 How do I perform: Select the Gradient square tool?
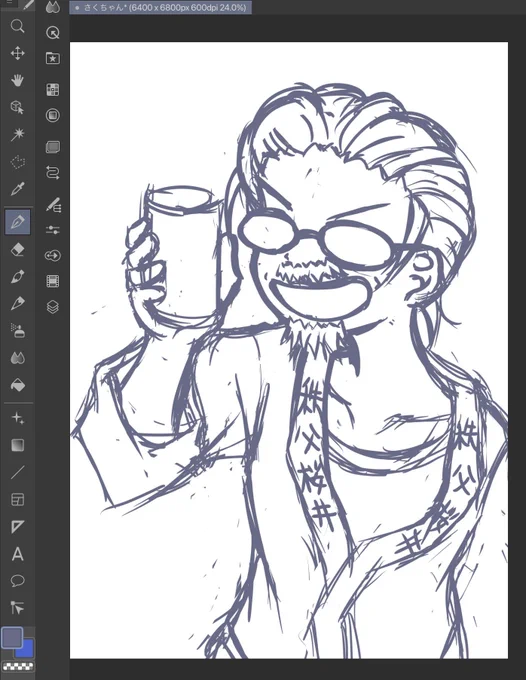click(17, 445)
